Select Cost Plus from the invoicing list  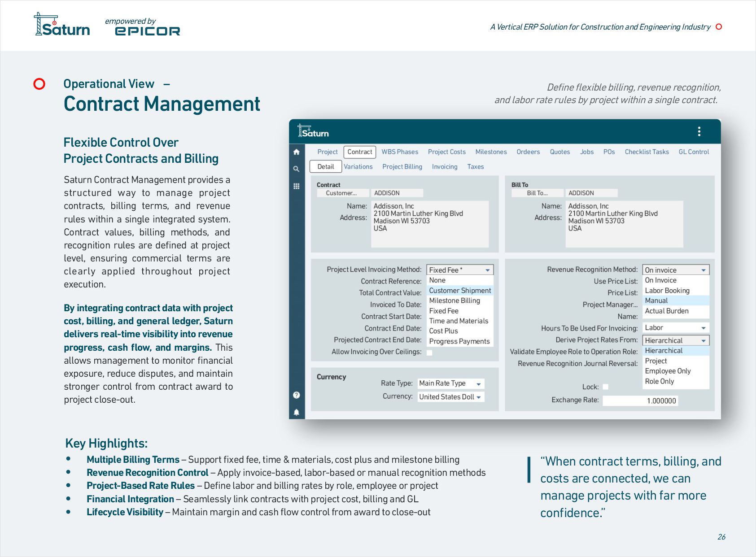click(x=460, y=331)
